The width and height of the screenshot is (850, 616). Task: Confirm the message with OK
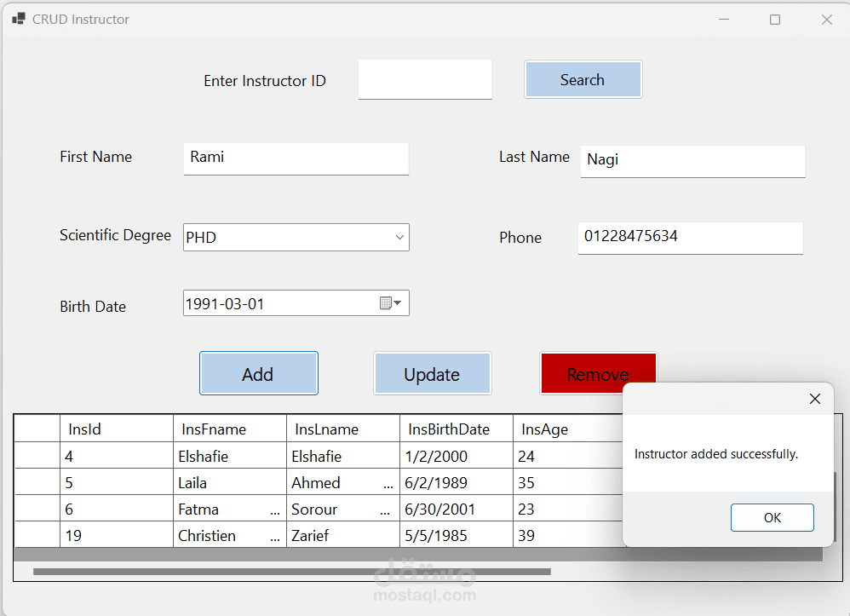(x=772, y=517)
